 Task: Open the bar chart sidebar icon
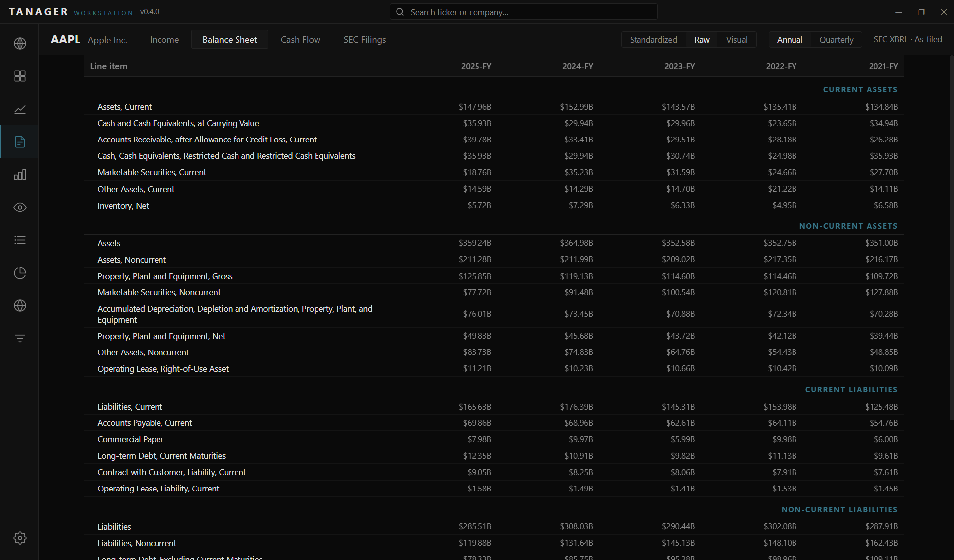tap(20, 175)
